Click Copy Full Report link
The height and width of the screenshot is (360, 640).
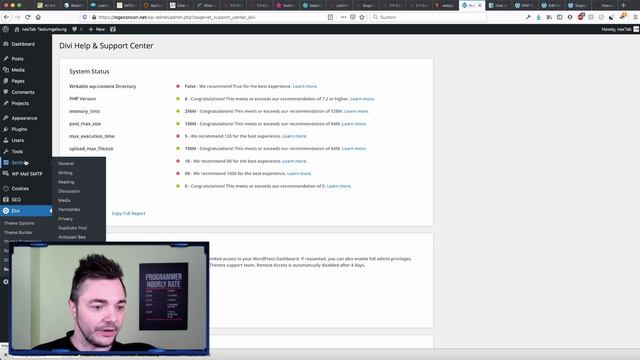129,213
